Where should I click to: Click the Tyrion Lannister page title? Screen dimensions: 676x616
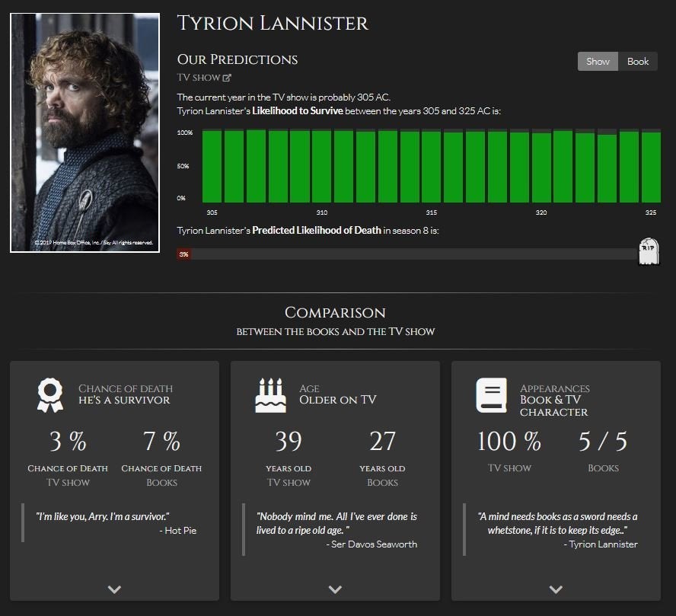coord(273,23)
